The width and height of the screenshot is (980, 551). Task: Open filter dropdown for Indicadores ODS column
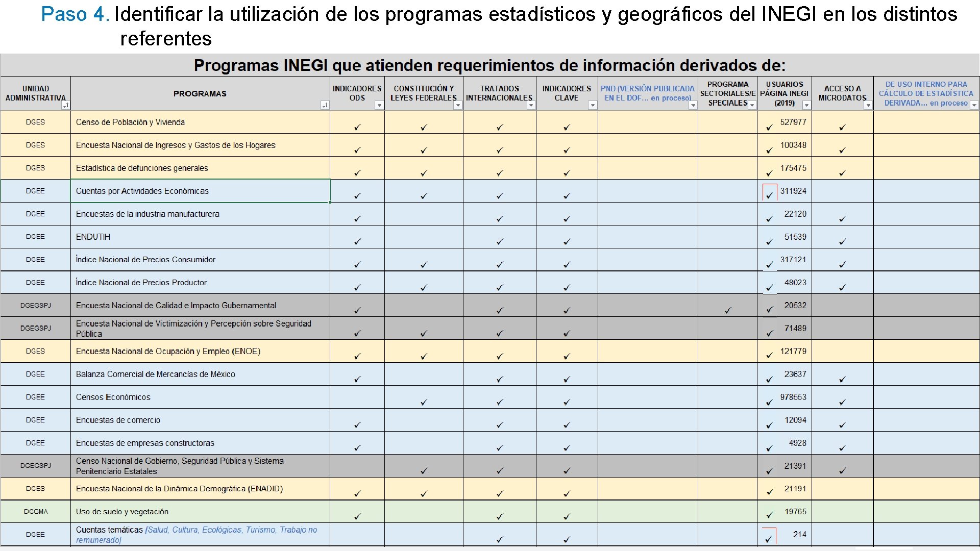379,105
